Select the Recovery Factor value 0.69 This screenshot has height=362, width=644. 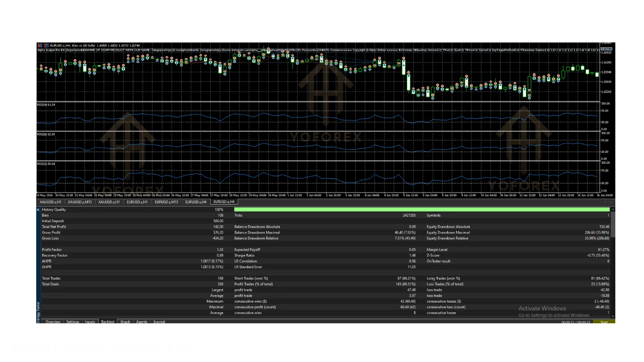[x=220, y=255]
